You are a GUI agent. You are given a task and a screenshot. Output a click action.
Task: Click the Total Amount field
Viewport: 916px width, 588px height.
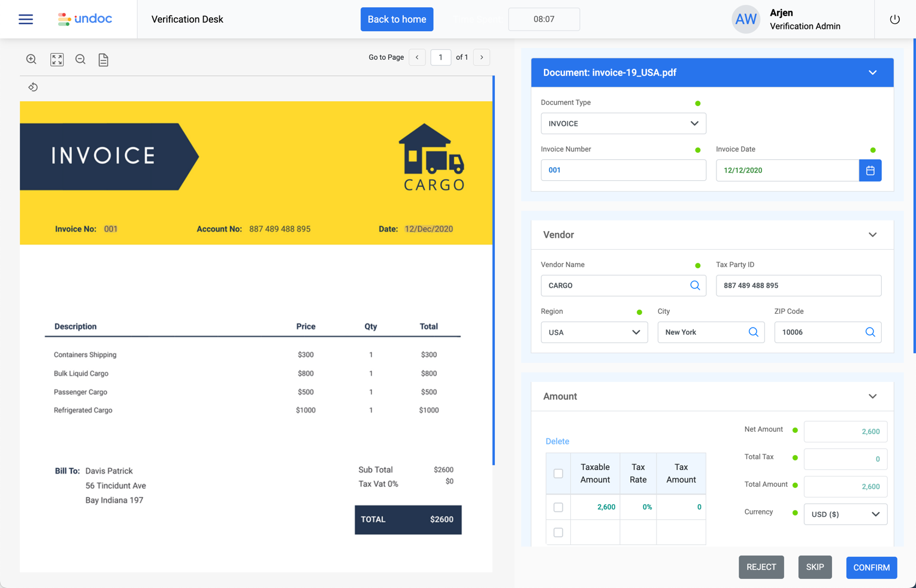point(845,487)
